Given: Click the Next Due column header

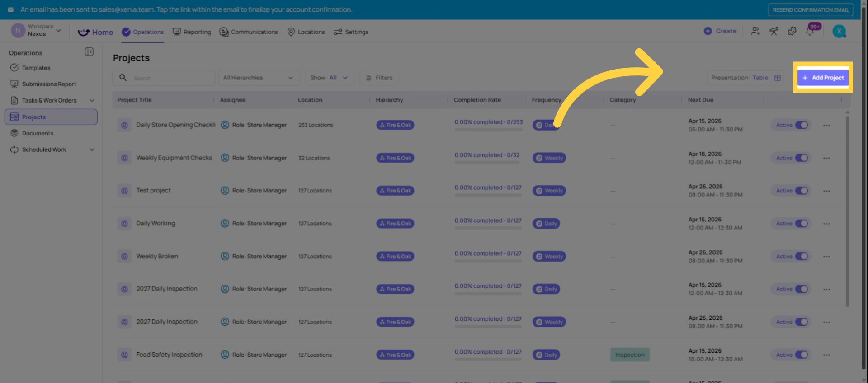Looking at the screenshot, I should (700, 100).
